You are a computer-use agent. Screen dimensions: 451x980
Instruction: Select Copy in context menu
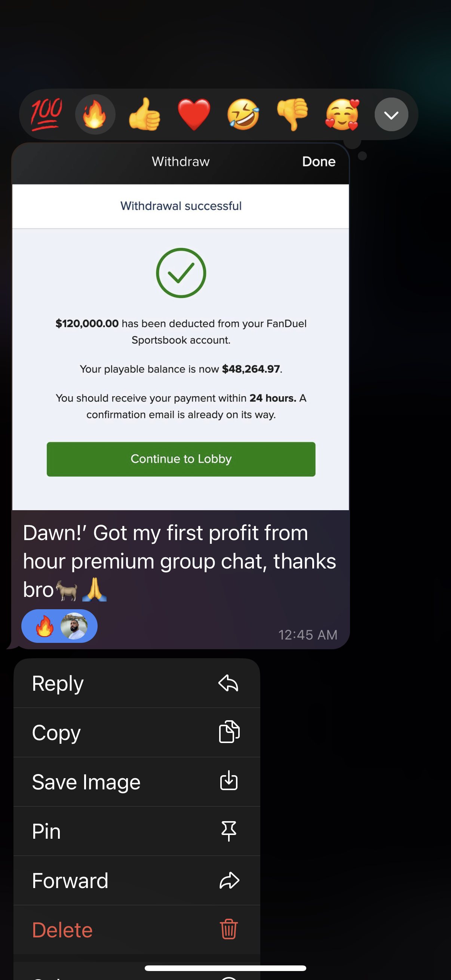coord(136,732)
